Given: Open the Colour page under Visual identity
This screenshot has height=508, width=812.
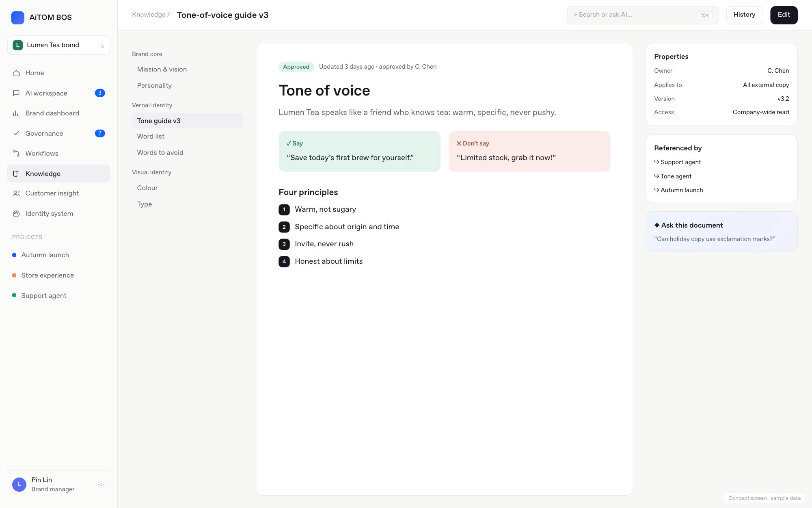Looking at the screenshot, I should pos(147,188).
